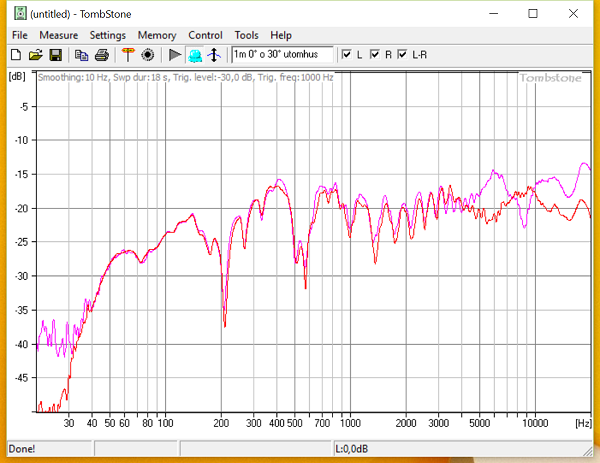Click the 200 Hz axis label
The image size is (600, 463).
tap(221, 423)
